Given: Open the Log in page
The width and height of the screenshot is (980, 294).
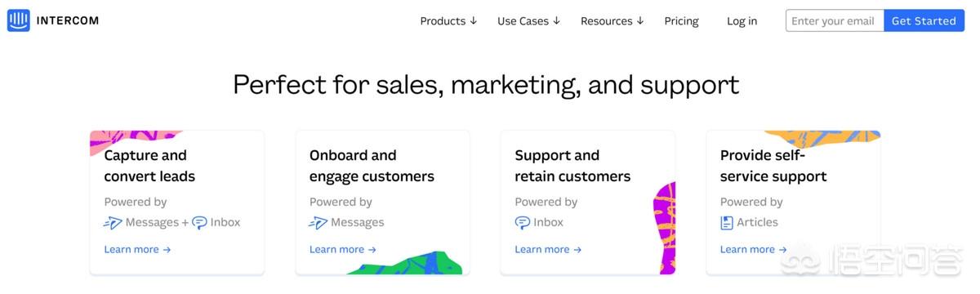Looking at the screenshot, I should coord(742,21).
